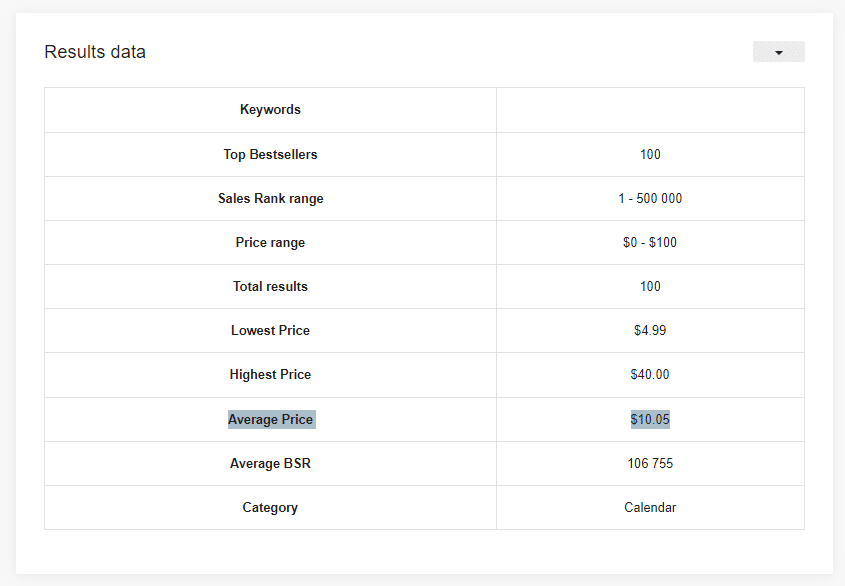Select the Price range label
The image size is (845, 586).
coord(270,243)
